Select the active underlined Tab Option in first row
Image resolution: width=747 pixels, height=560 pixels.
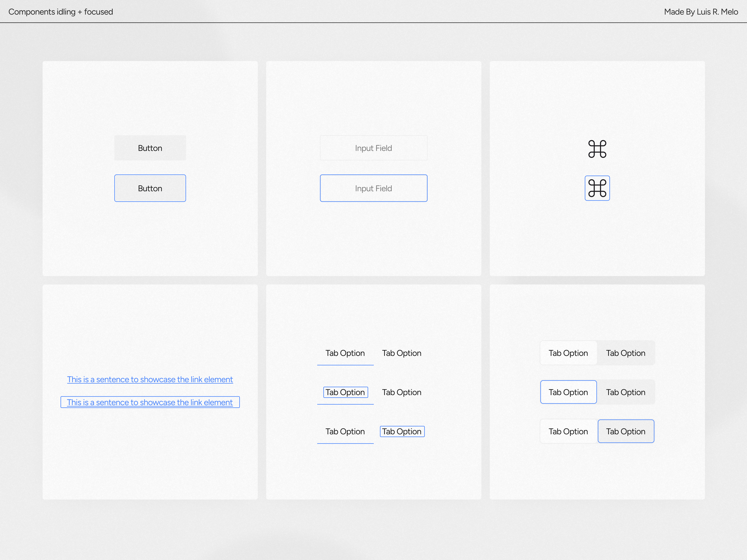tap(345, 353)
